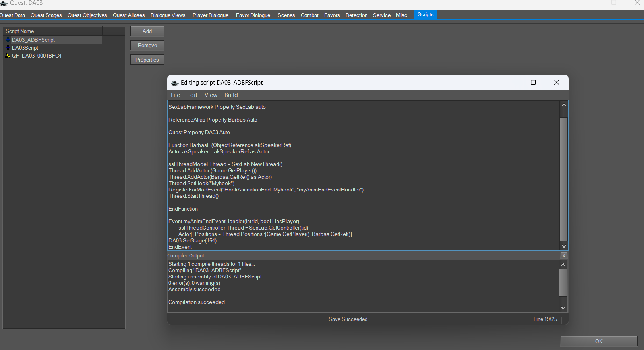This screenshot has height=350, width=644.
Task: Click 'ReferenceAlias Property Barbas Auto' line
Action: pyautogui.click(x=213, y=120)
